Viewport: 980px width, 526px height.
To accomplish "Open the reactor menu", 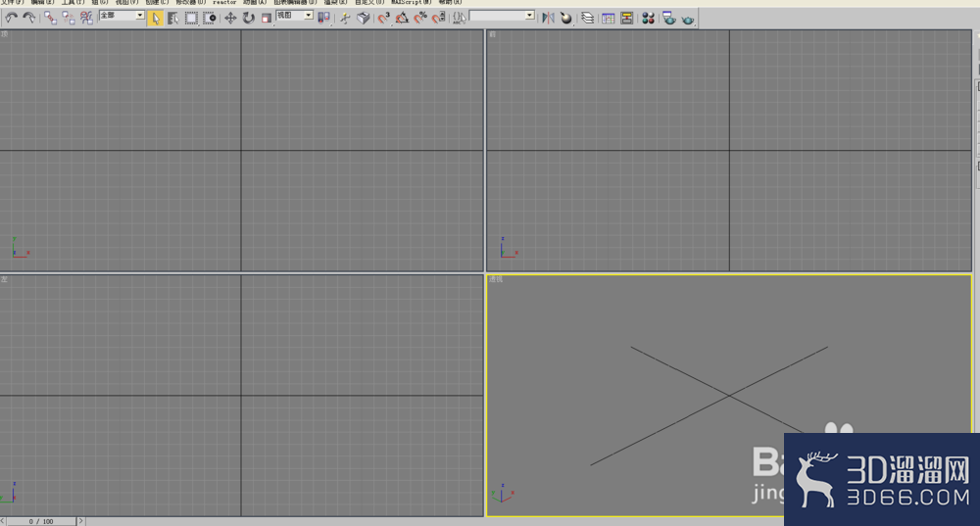I will [x=224, y=3].
